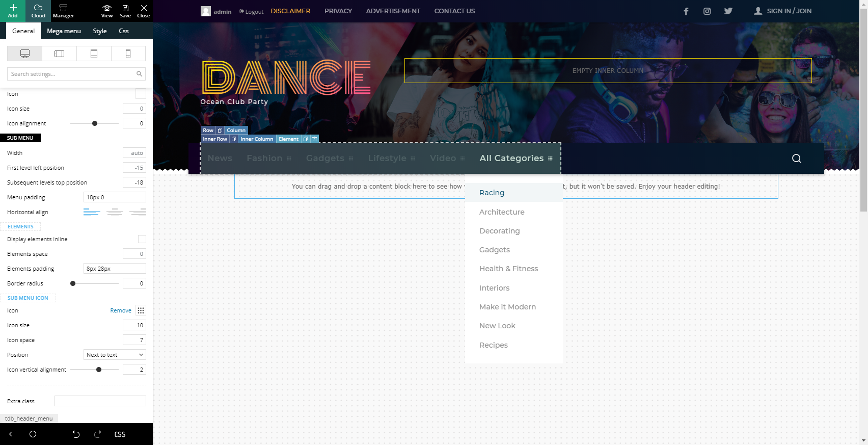Open the header search magnifier icon
Screen dimensions: 868x445
coord(796,159)
